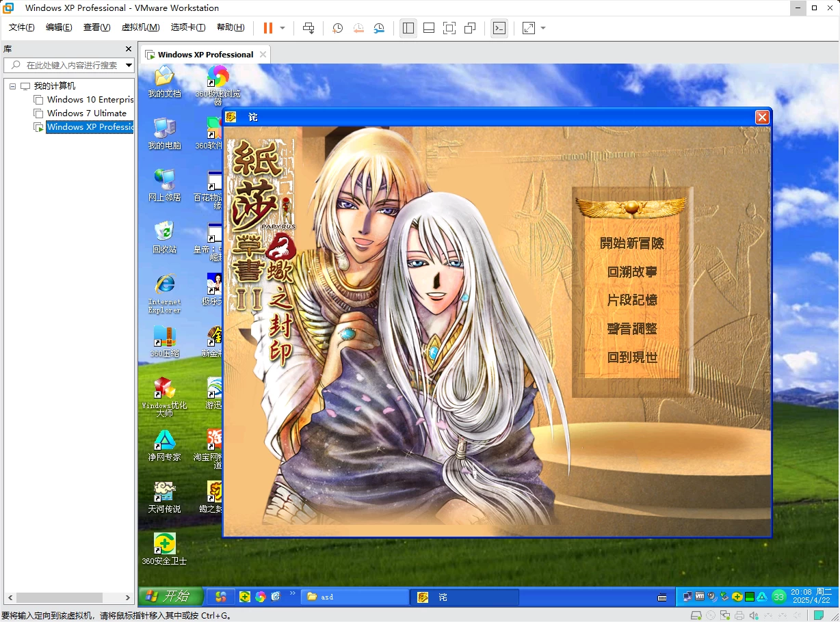Open 净网专家 desktop shortcut

164,446
